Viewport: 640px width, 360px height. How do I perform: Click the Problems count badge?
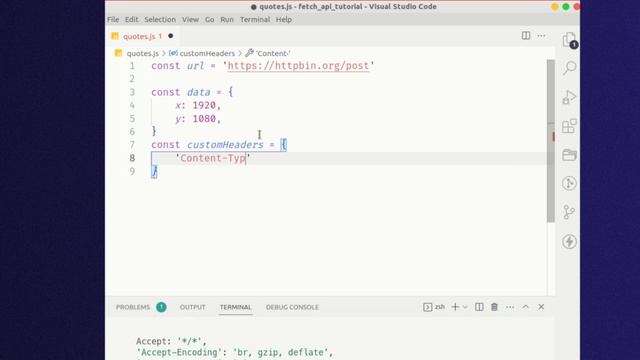pyautogui.click(x=161, y=307)
